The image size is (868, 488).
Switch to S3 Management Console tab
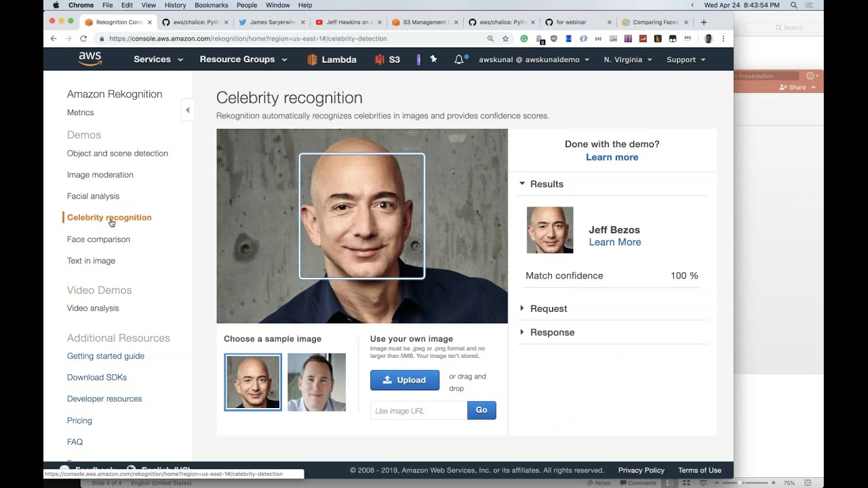click(424, 22)
